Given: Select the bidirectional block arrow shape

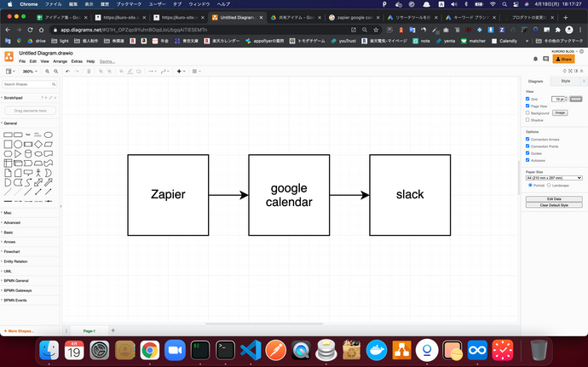Looking at the screenshot, I should [37, 182].
